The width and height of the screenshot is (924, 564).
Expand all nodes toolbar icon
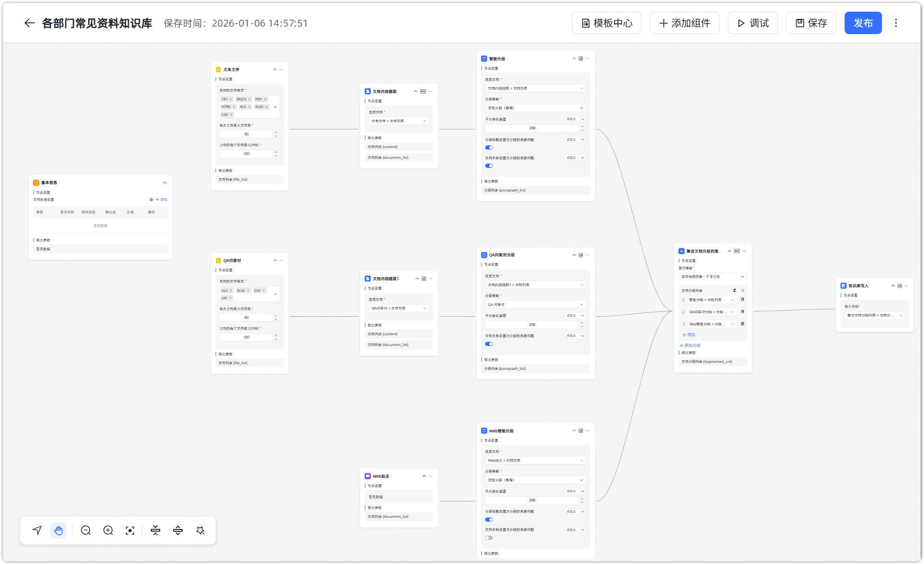[178, 530]
